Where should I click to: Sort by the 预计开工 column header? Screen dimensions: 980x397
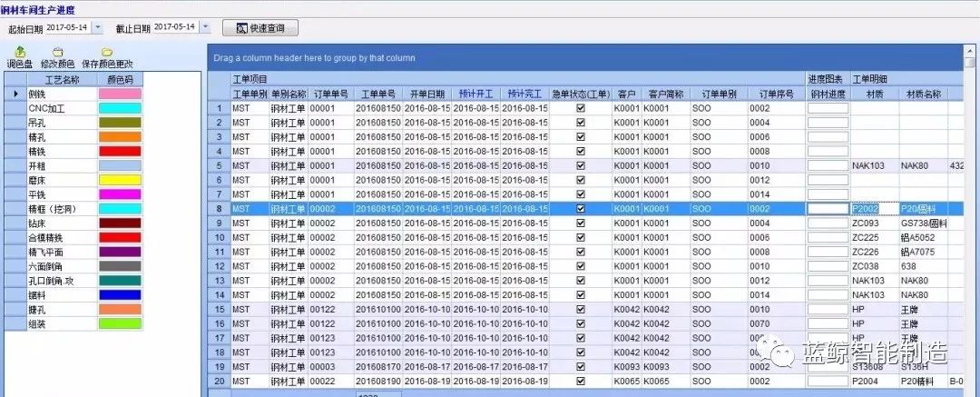pos(475,94)
